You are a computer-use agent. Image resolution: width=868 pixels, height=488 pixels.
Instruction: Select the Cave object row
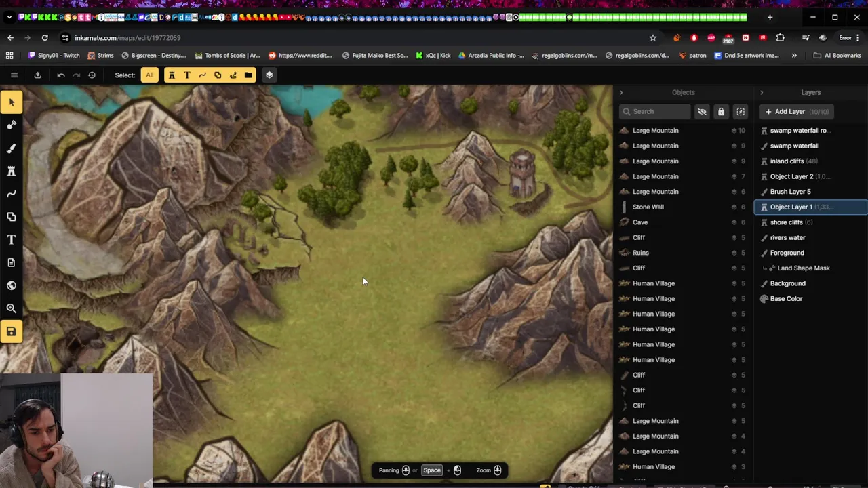(683, 222)
